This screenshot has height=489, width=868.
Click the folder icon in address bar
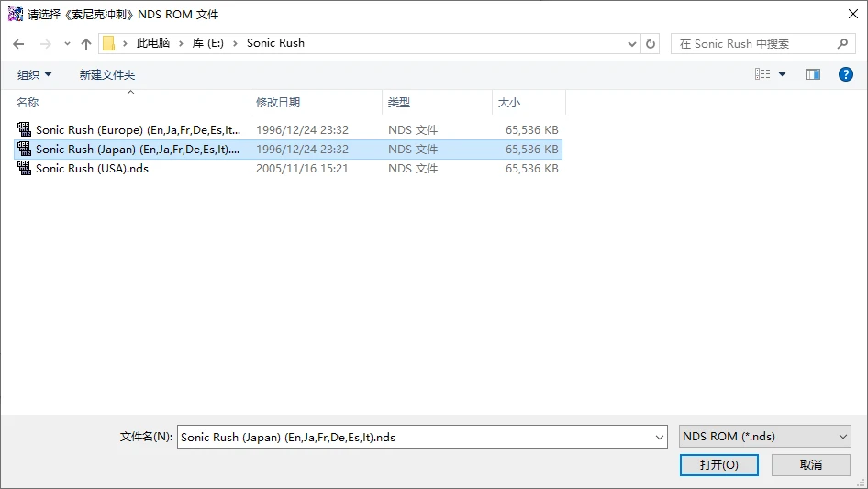point(109,43)
